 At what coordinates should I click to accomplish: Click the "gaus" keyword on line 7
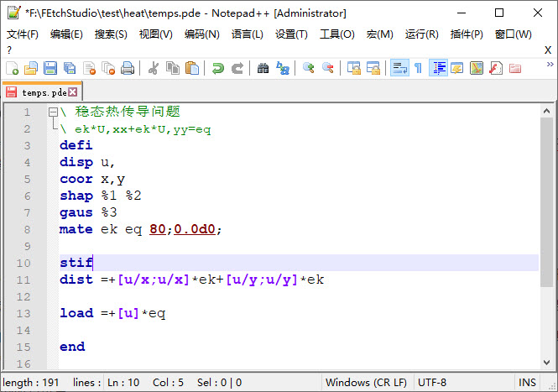click(76, 212)
